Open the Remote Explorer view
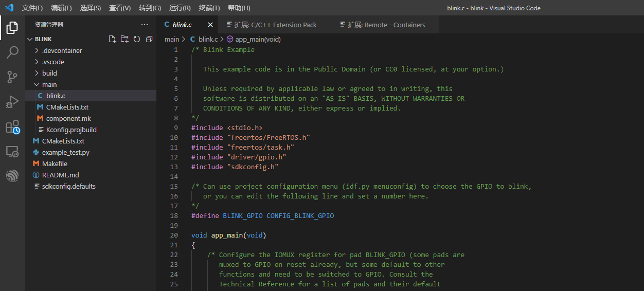Image resolution: width=644 pixels, height=291 pixels. 12,152
